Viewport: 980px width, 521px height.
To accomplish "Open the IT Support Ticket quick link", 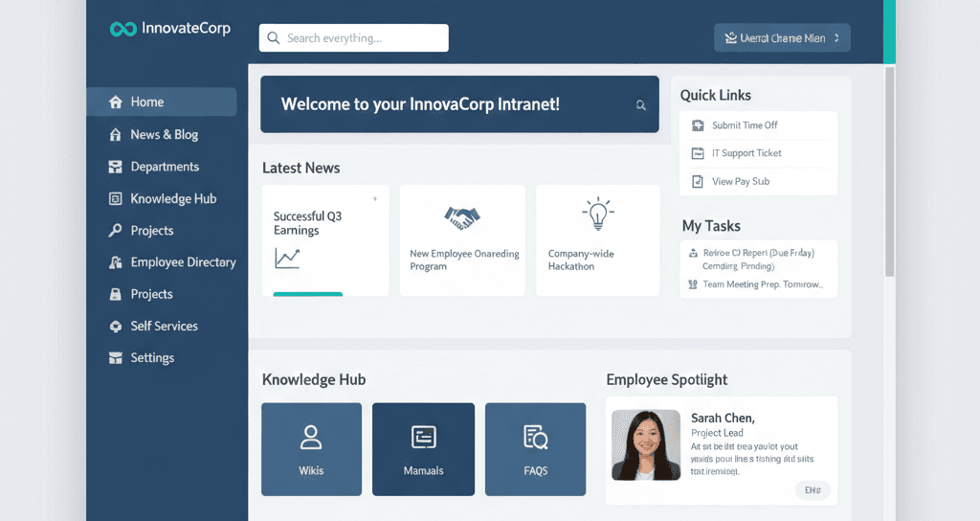I will [746, 153].
